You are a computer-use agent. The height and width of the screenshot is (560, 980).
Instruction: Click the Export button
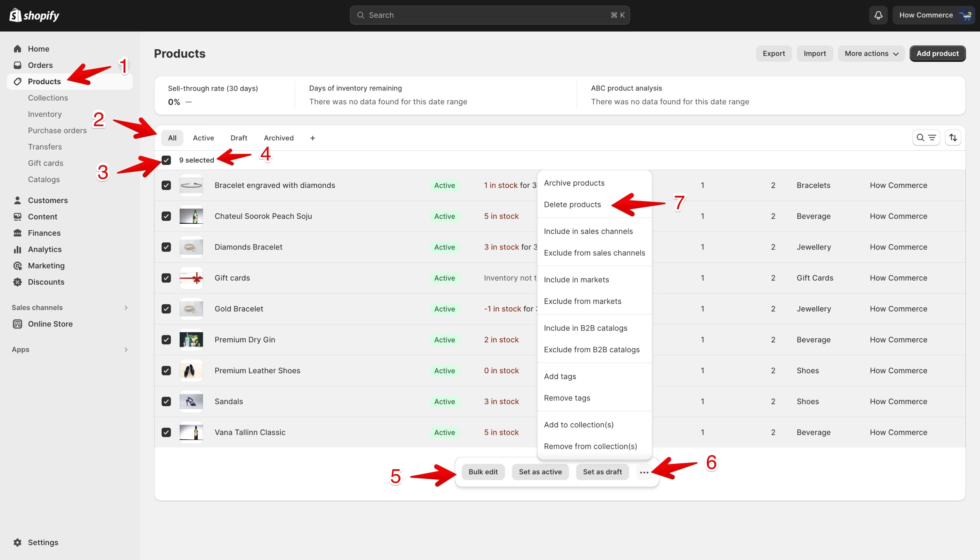(774, 53)
